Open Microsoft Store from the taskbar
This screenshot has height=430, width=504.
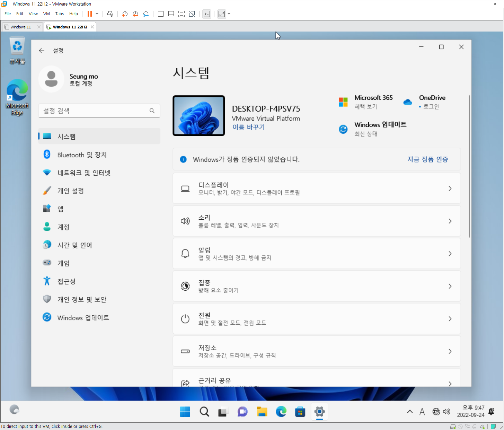pos(300,412)
